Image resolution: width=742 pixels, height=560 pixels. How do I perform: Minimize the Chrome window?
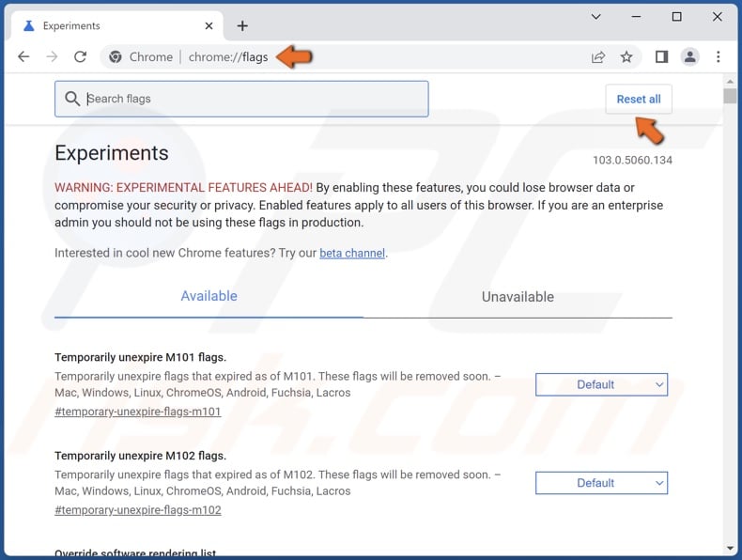pos(636,17)
